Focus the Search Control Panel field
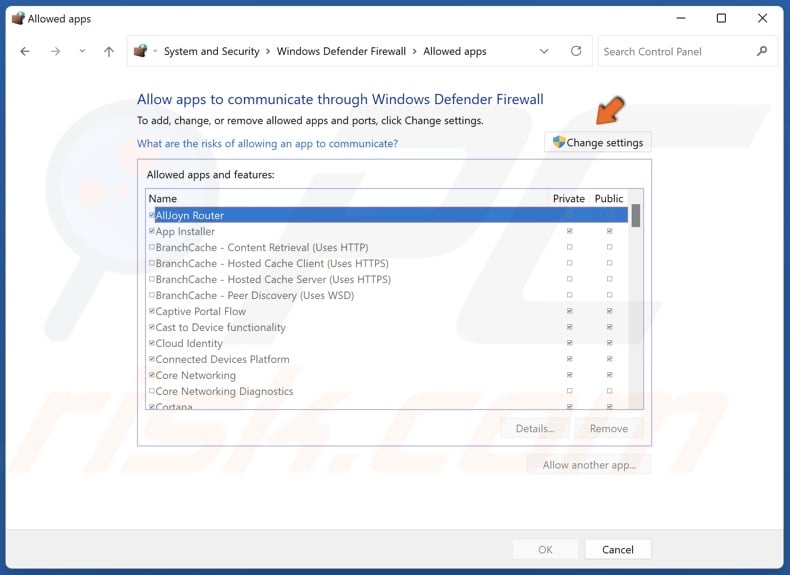 (x=687, y=51)
